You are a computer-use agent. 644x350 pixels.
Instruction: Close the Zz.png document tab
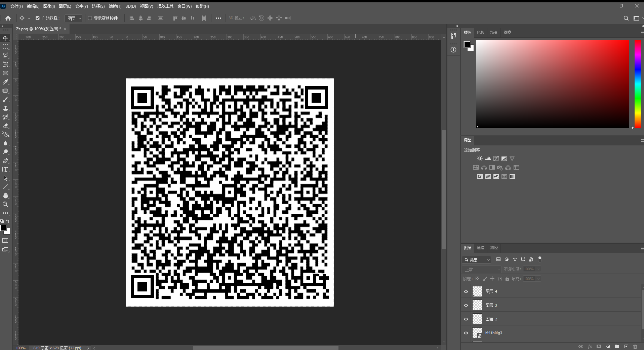65,29
